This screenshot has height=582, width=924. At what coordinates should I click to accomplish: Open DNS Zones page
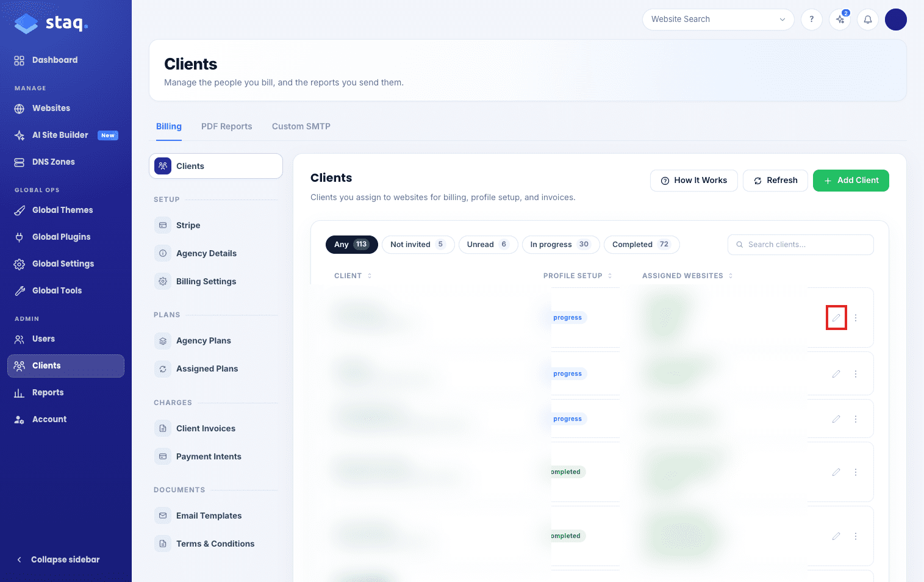54,162
